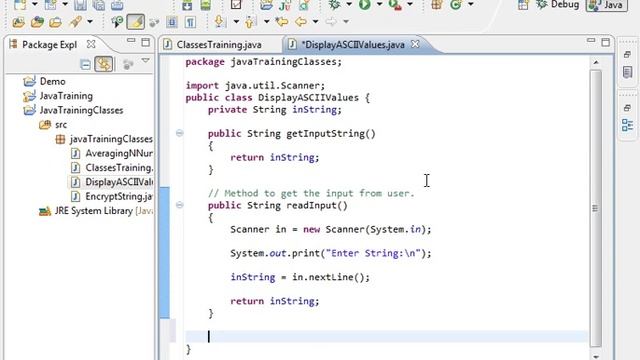This screenshot has height=360, width=640.
Task: Minimize the Package Explorer view
Action: pos(131,41)
